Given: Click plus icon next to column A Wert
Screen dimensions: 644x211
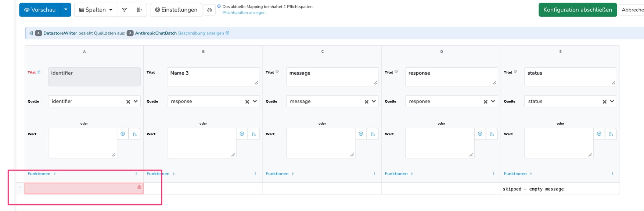Looking at the screenshot, I should pyautogui.click(x=123, y=134).
